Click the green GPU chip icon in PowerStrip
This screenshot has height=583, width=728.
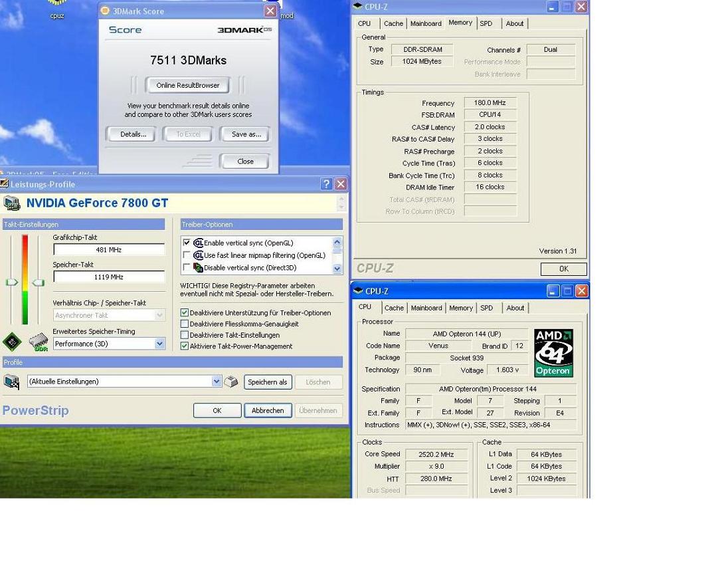[11, 342]
